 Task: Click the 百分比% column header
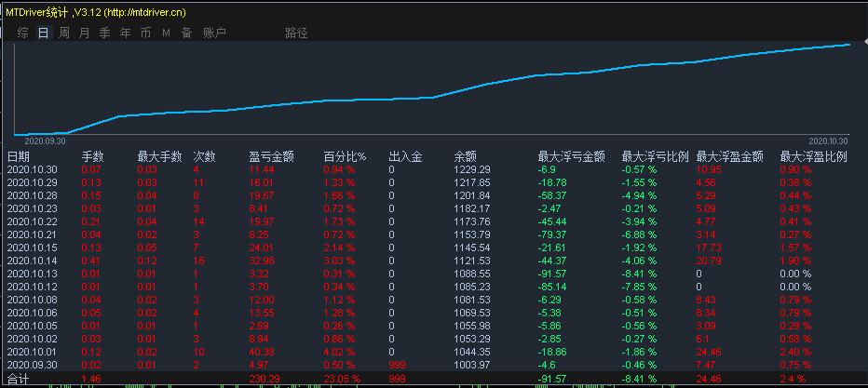(345, 157)
